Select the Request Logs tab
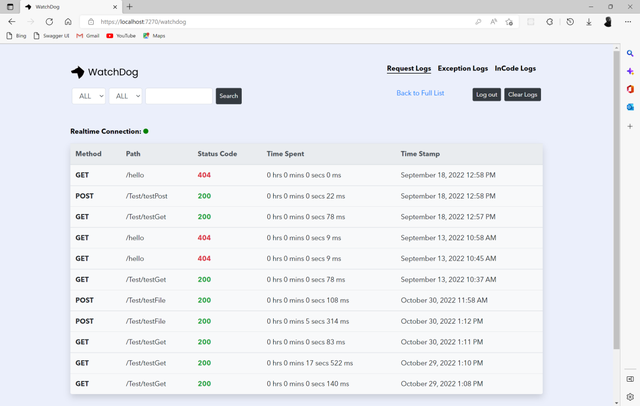The width and height of the screenshot is (640, 406). [409, 69]
